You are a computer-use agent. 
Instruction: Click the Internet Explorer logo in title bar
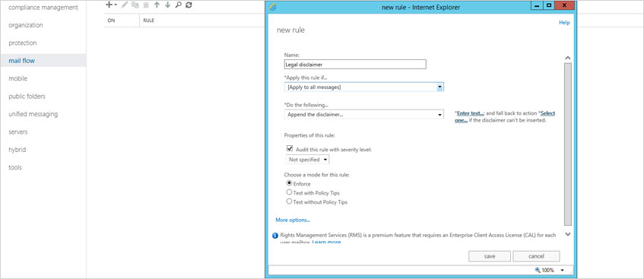pos(273,7)
